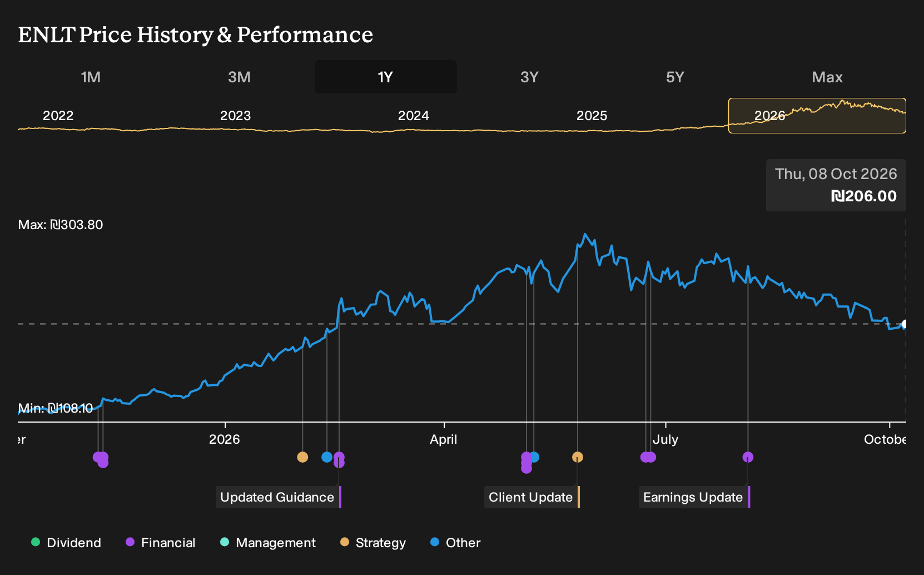
Task: Open the Client Update event label
Action: click(531, 497)
